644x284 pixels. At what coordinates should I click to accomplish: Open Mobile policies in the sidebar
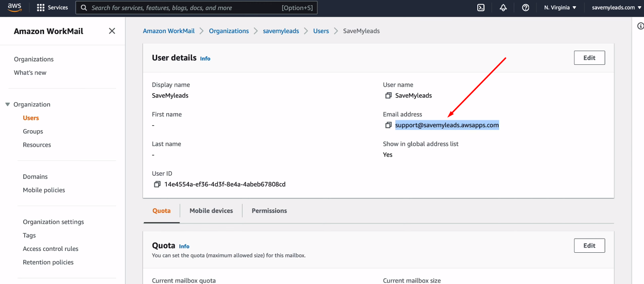tap(44, 190)
